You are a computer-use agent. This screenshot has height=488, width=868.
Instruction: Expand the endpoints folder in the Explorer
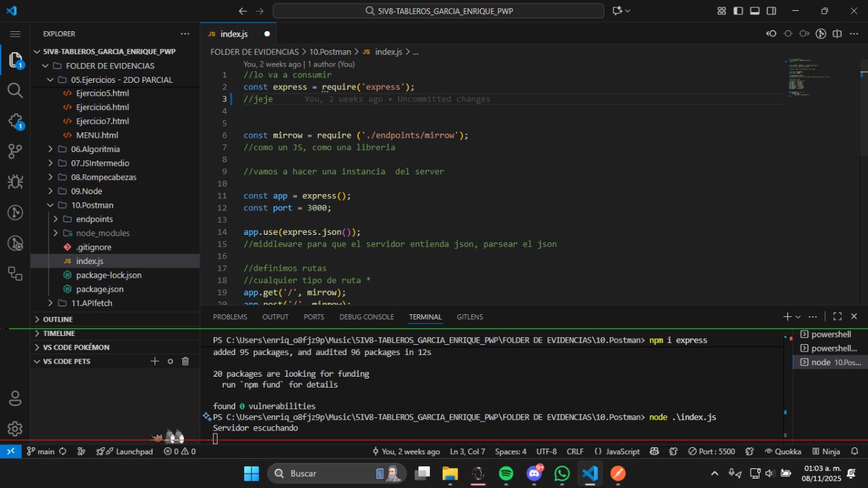pos(54,219)
